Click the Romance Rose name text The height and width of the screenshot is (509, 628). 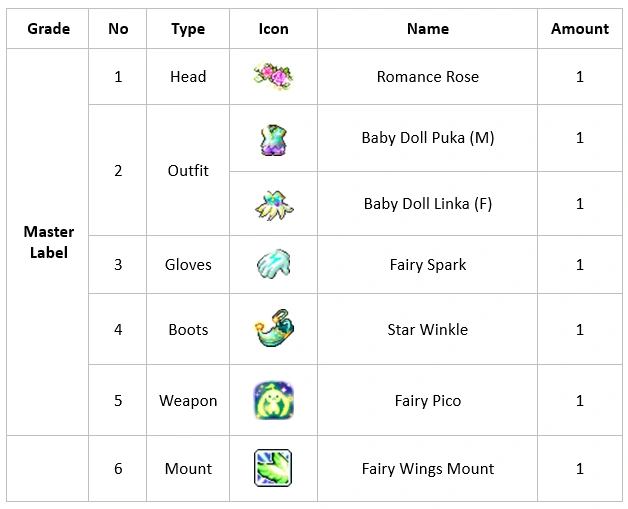point(427,77)
